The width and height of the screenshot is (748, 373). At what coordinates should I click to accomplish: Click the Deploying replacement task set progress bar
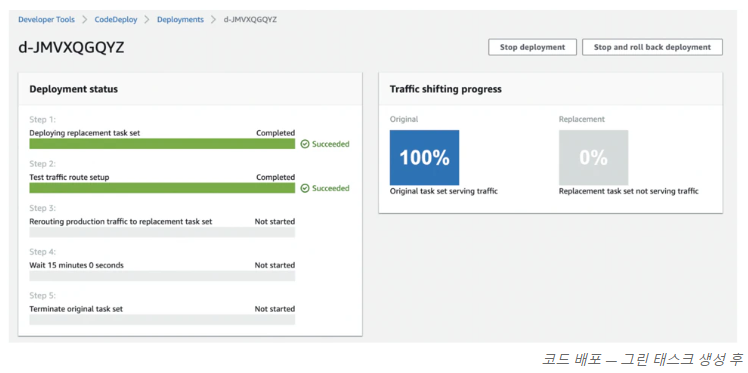[162, 144]
